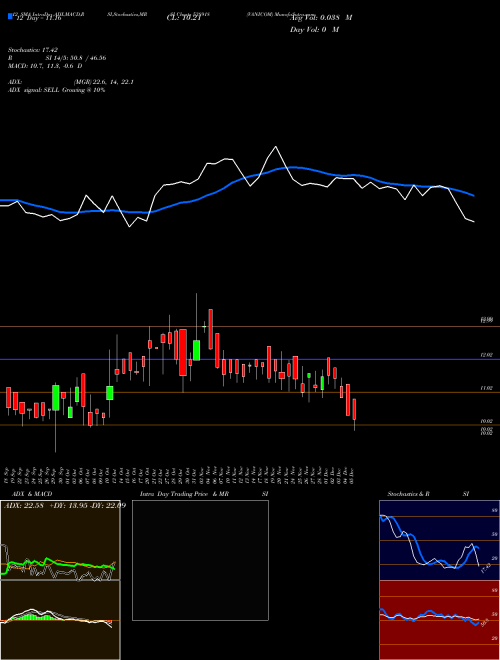Click the tall red candlestick crossing the top orange line

[x=210, y=329]
